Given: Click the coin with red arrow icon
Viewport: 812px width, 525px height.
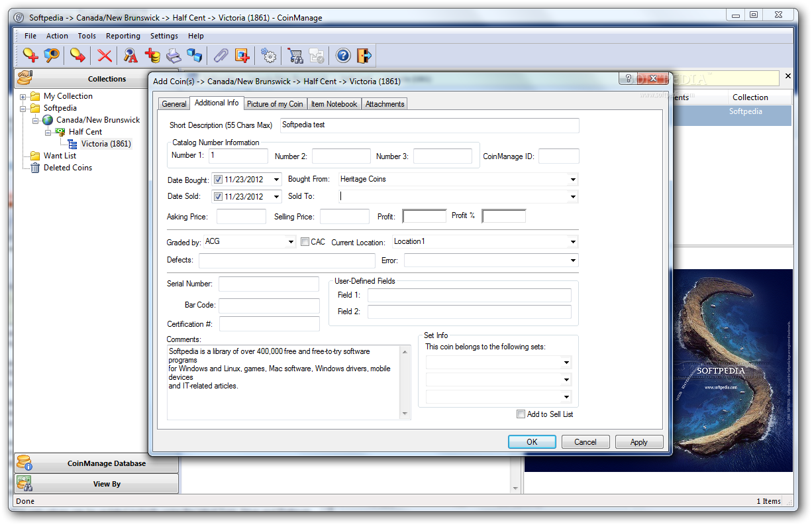Looking at the screenshot, I should pyautogui.click(x=77, y=55).
